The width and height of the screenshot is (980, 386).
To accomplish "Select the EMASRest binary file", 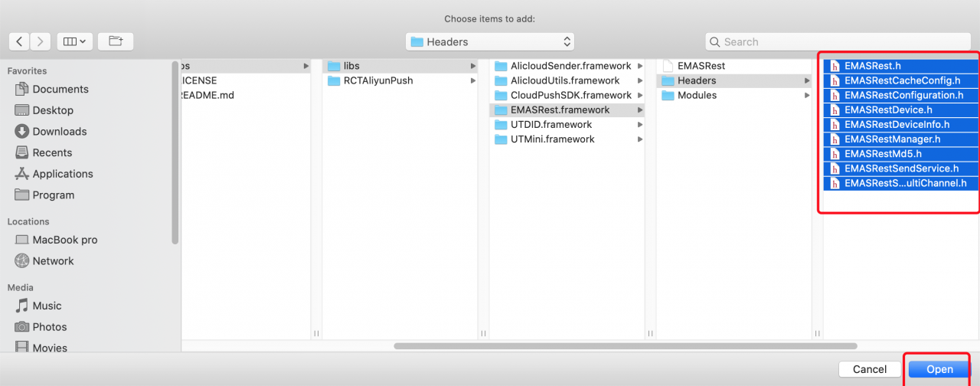I will click(734, 66).
